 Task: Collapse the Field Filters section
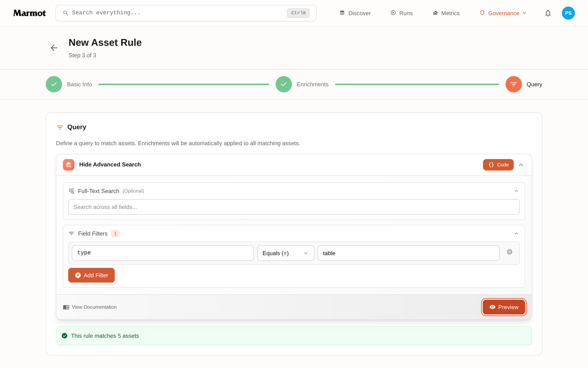coord(517,233)
